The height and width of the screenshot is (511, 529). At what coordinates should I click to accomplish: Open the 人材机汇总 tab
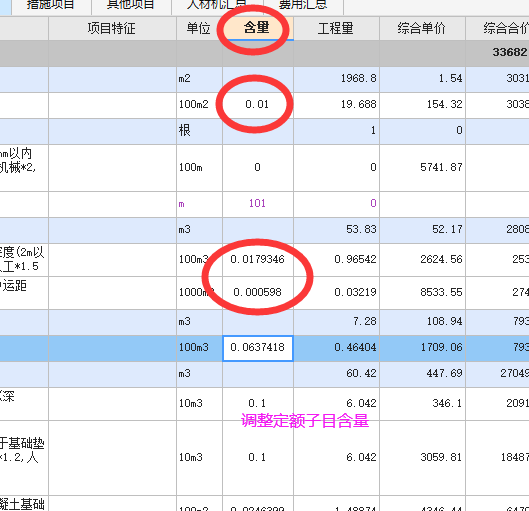click(218, 7)
